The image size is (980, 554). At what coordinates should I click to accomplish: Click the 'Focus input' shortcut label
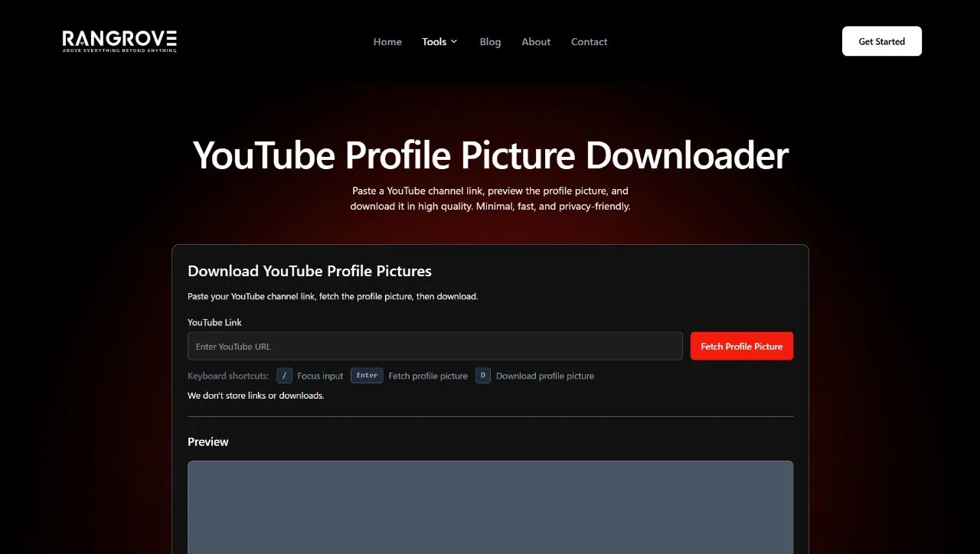click(320, 375)
